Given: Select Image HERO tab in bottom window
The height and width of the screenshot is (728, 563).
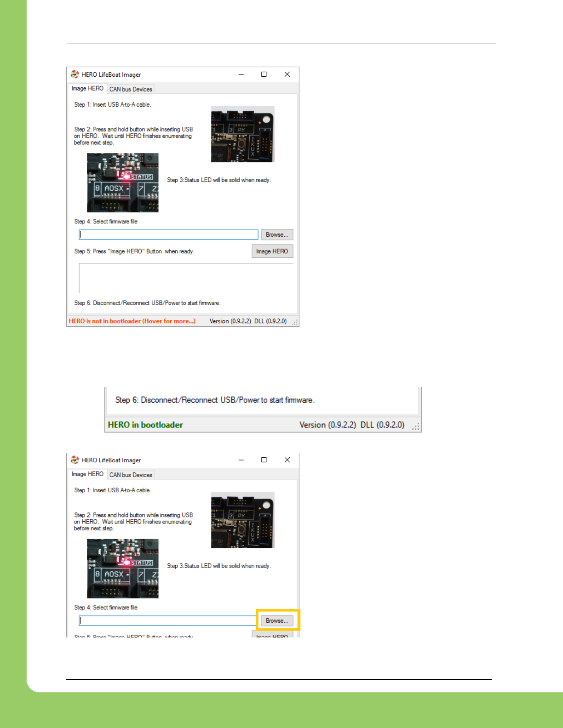Looking at the screenshot, I should click(x=87, y=474).
